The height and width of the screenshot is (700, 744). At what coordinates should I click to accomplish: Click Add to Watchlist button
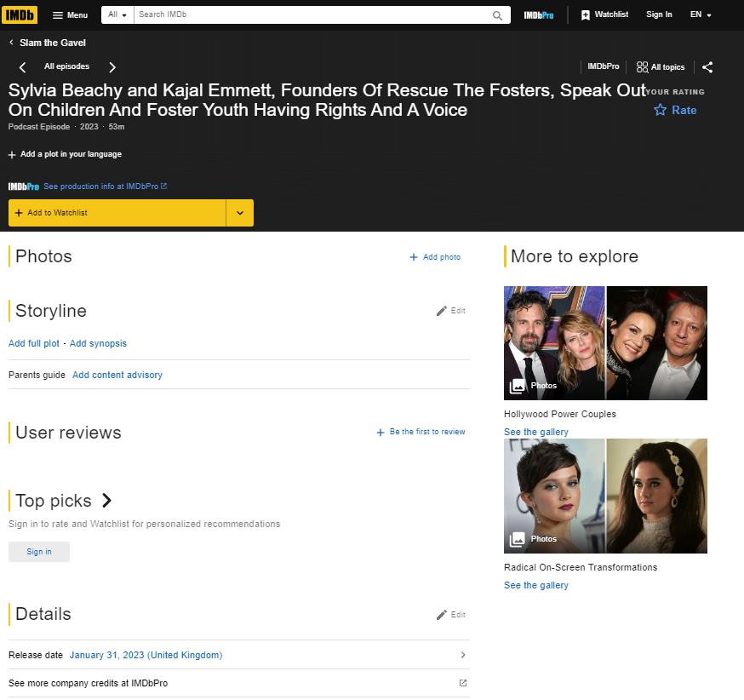117,213
